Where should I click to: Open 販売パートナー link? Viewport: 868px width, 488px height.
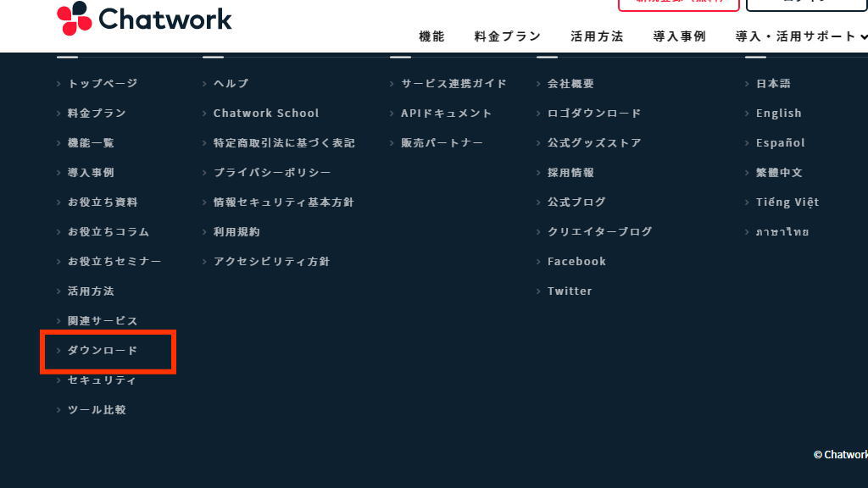[442, 142]
